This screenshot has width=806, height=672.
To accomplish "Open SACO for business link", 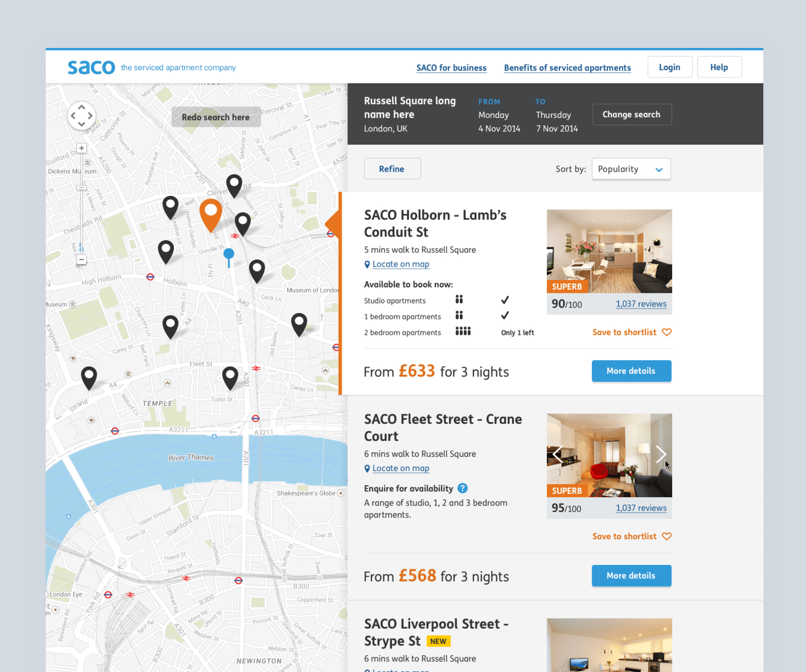I will (x=451, y=68).
